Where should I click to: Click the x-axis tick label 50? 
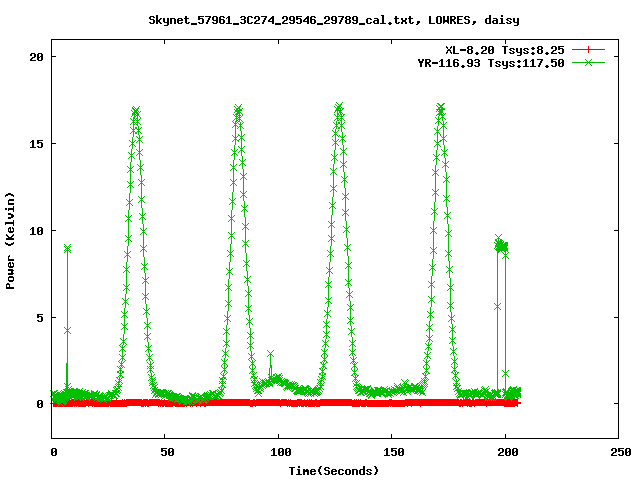tap(167, 452)
